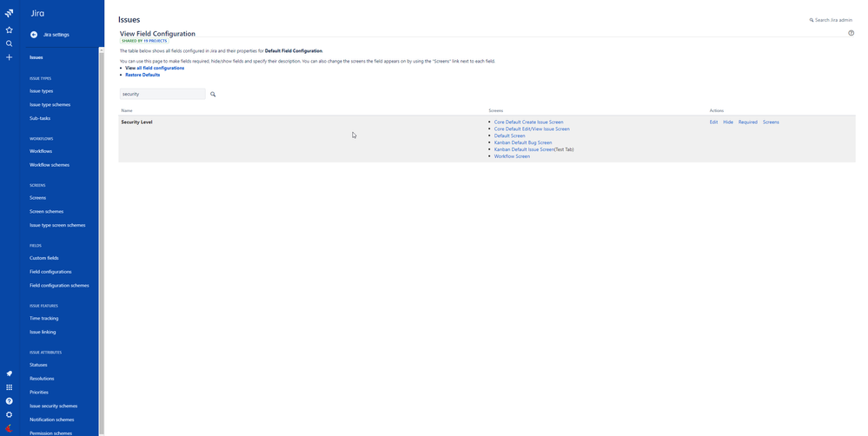
Task: Open Permission schemes in sidebar
Action: point(51,433)
